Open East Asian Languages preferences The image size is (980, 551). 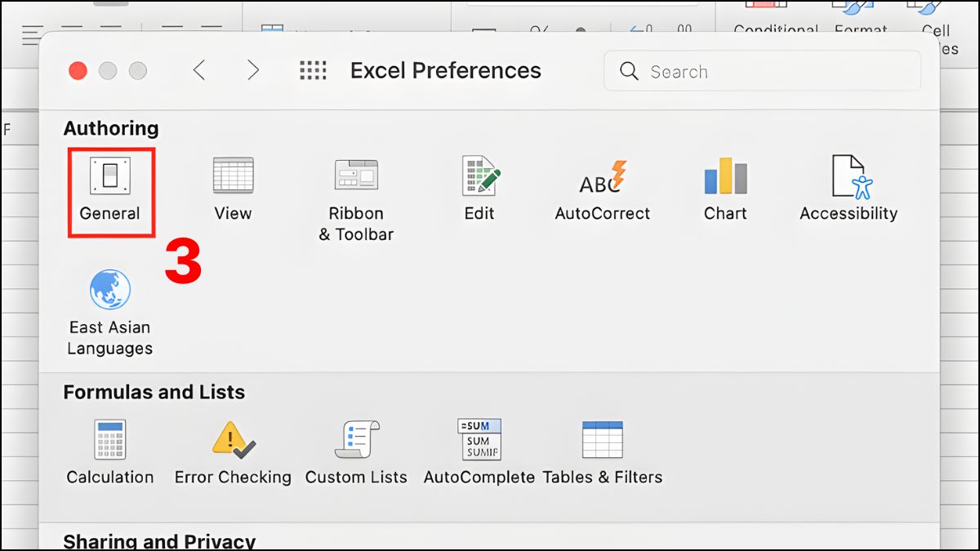(x=109, y=302)
